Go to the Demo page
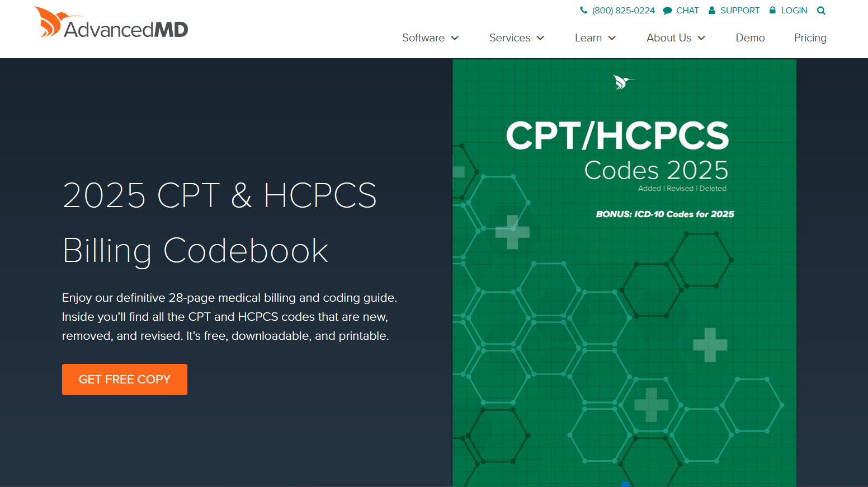Screen dimensions: 868x487 click(750, 38)
